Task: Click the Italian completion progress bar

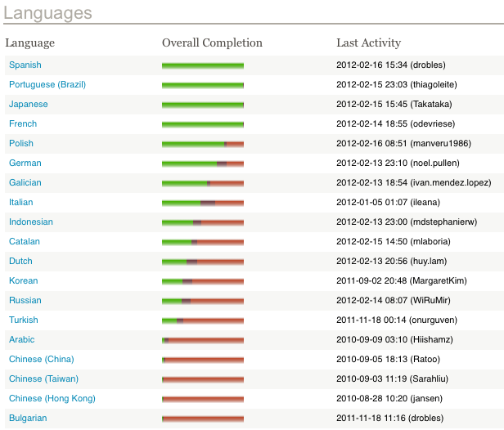Action: tap(203, 203)
